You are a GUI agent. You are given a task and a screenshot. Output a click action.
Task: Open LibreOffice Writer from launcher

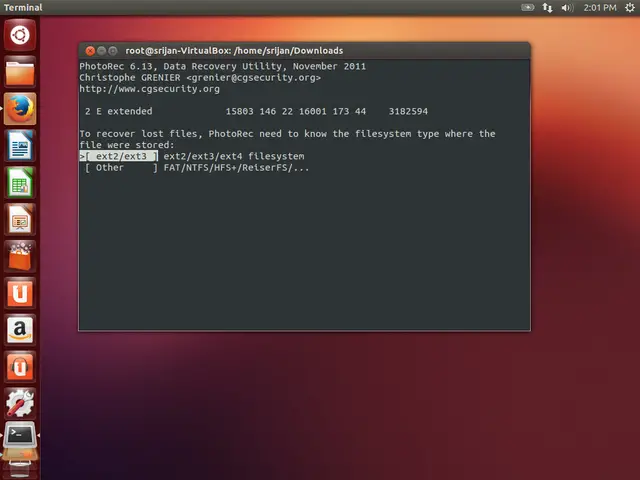pos(20,146)
